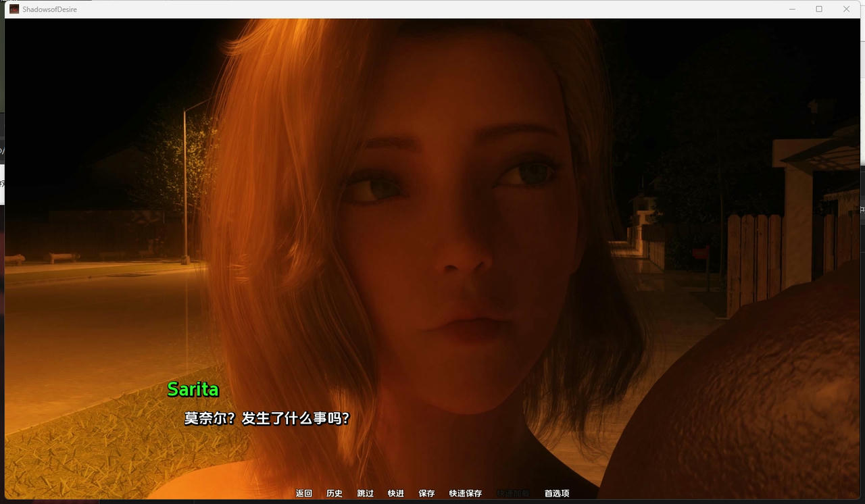865x504 pixels.
Task: Click the ShadowsofDesire window title text
Action: 49,9
